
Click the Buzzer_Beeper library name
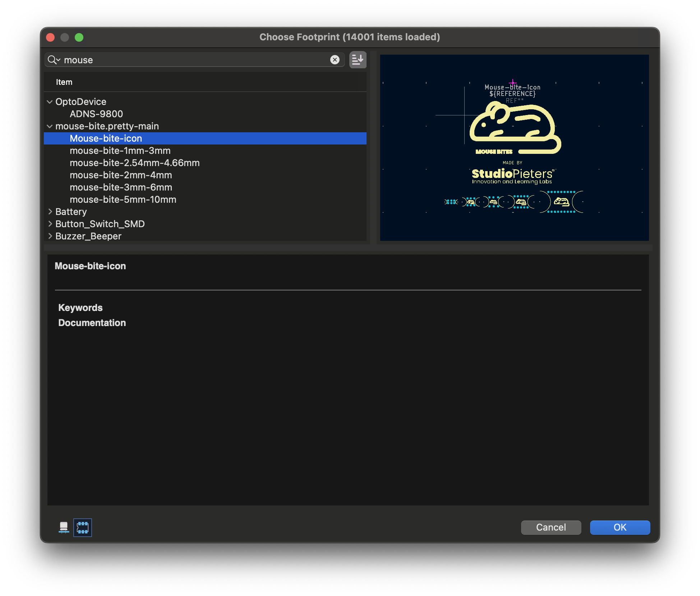click(x=88, y=236)
